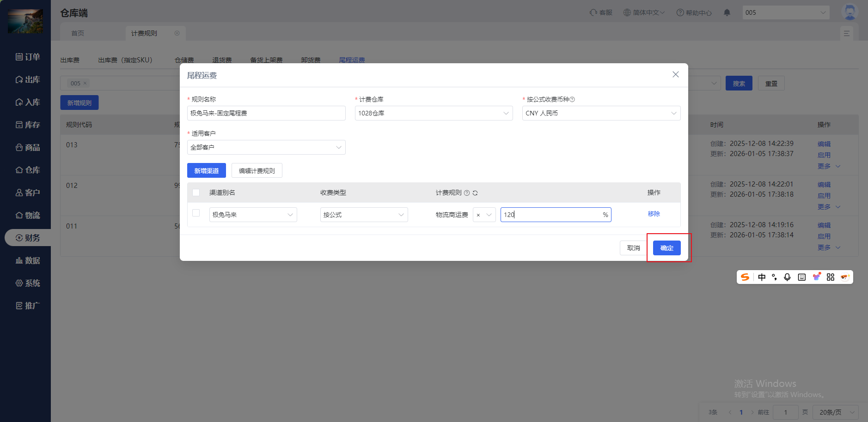
Task: Go to the 首页 tab
Action: click(x=77, y=33)
